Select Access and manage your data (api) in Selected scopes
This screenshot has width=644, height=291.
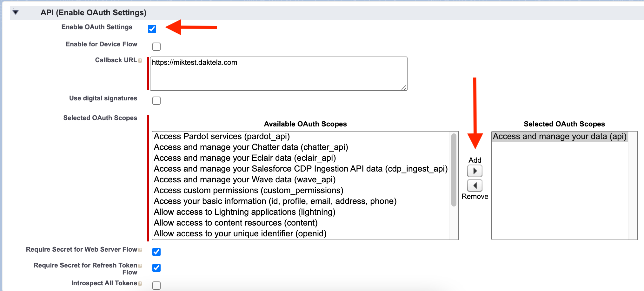[560, 136]
